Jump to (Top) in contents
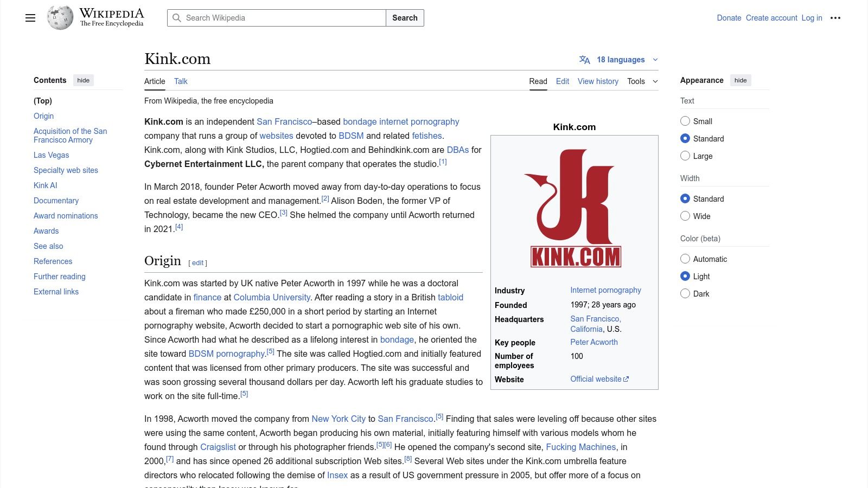The image size is (868, 488). pyautogui.click(x=43, y=101)
